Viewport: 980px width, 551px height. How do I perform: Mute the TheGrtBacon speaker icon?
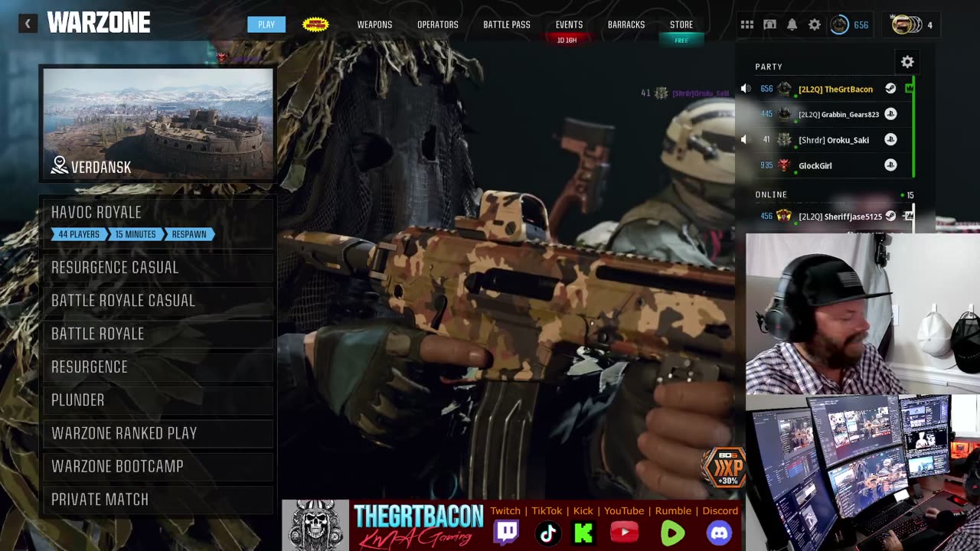point(745,89)
